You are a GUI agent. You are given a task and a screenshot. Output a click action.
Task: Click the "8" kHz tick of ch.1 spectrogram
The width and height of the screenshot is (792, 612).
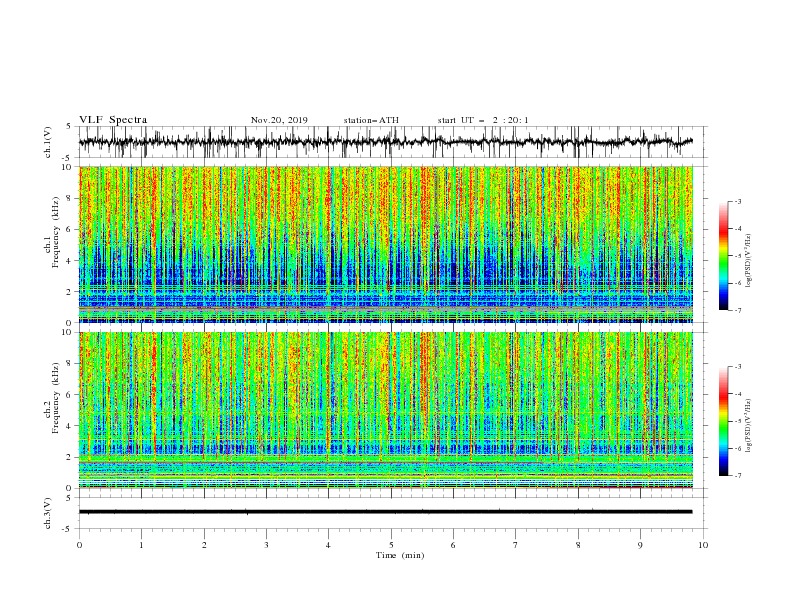coord(70,198)
